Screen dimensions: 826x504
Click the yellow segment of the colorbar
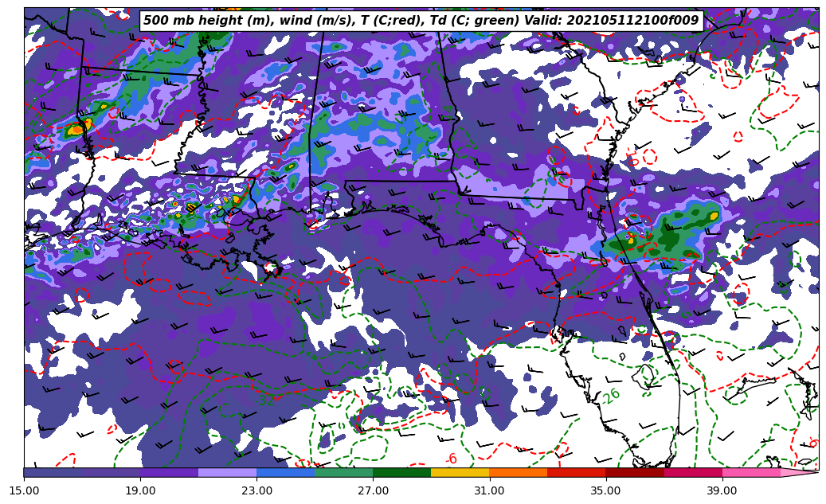[x=460, y=472]
